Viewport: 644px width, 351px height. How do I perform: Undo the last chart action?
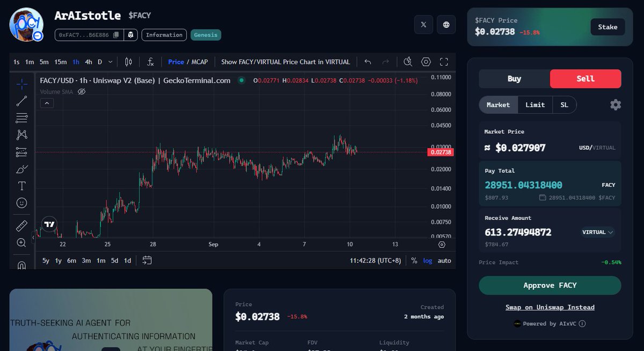[x=368, y=62]
